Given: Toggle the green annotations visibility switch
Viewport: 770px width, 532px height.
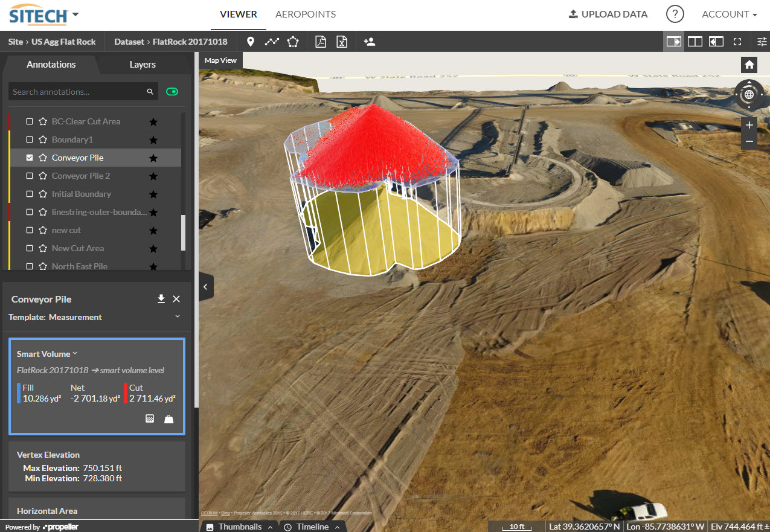Looking at the screenshot, I should tap(172, 92).
